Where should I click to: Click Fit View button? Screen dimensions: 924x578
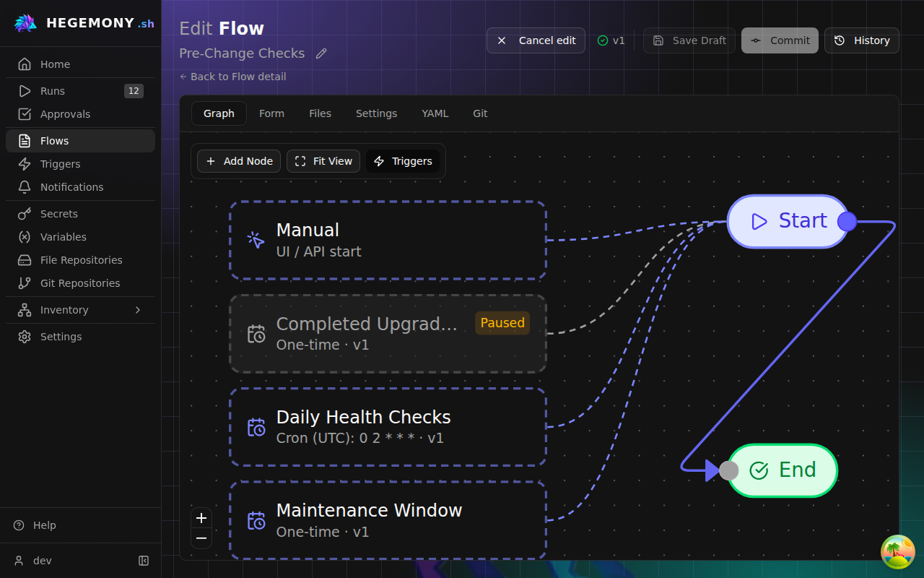[323, 161]
